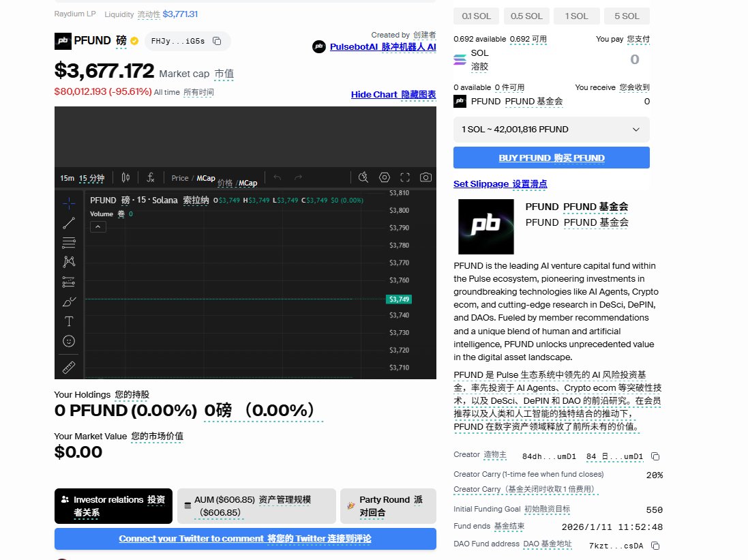Select the trend line drawing tool
Image resolution: width=748 pixels, height=560 pixels.
69,223
